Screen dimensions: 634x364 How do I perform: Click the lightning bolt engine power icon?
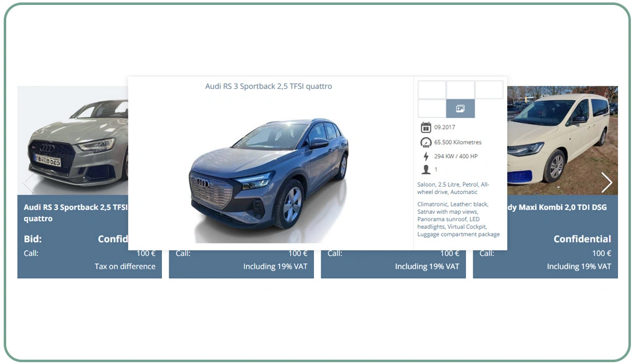tap(425, 156)
